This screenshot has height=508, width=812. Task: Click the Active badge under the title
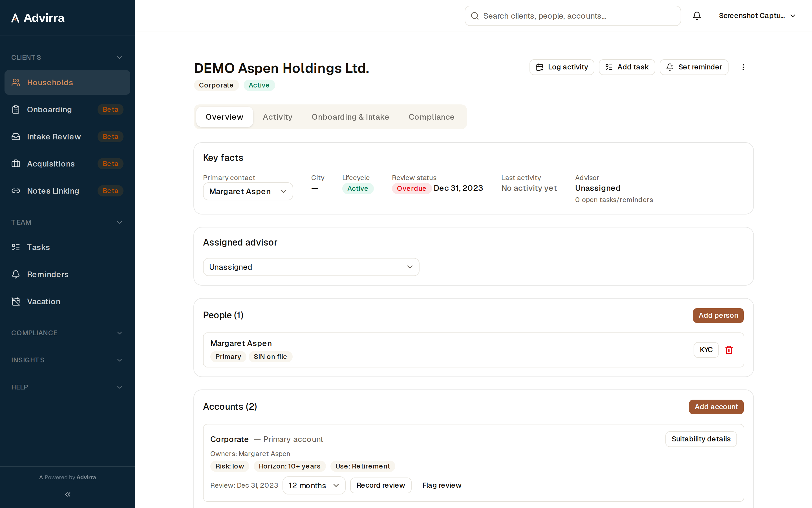tap(259, 85)
